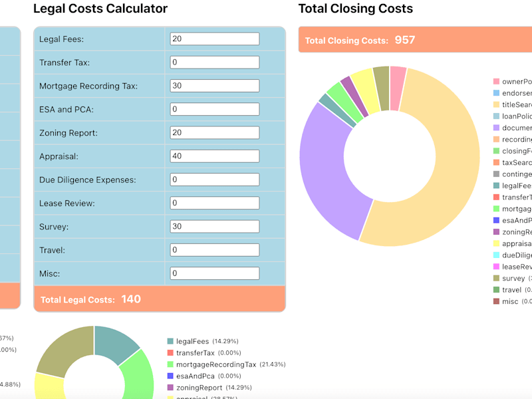Click the 'Due Diligence Expenses:' label
This screenshot has height=399, width=532.
coord(88,180)
